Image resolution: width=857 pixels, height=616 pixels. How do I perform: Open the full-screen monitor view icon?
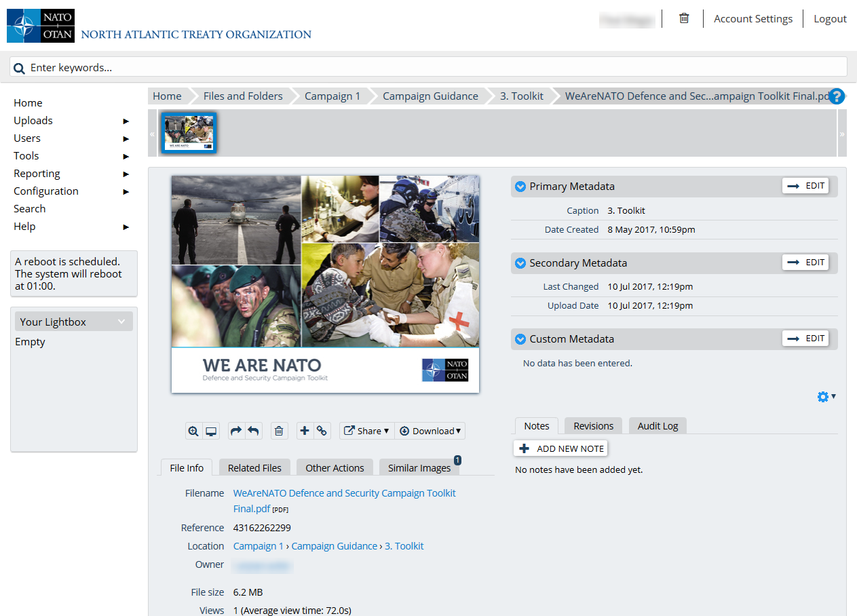pyautogui.click(x=211, y=431)
